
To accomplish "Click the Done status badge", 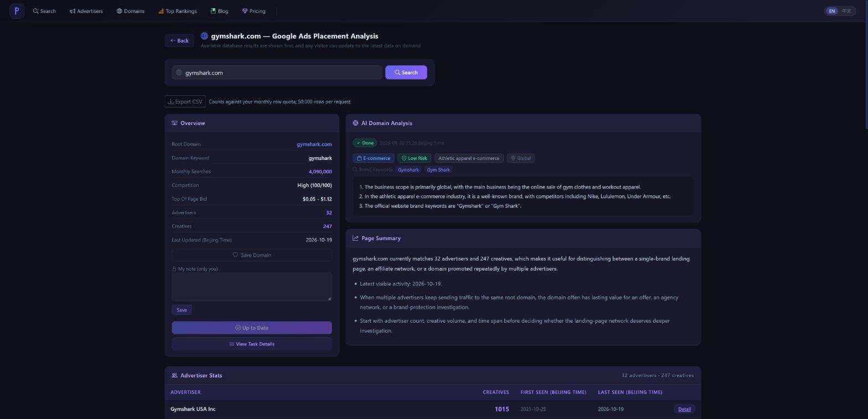I will click(x=364, y=143).
